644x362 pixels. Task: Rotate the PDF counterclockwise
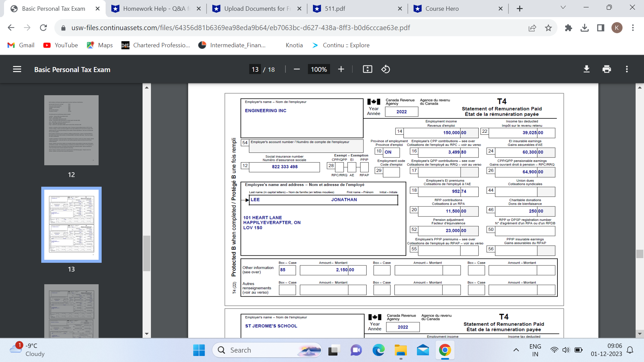pos(386,69)
